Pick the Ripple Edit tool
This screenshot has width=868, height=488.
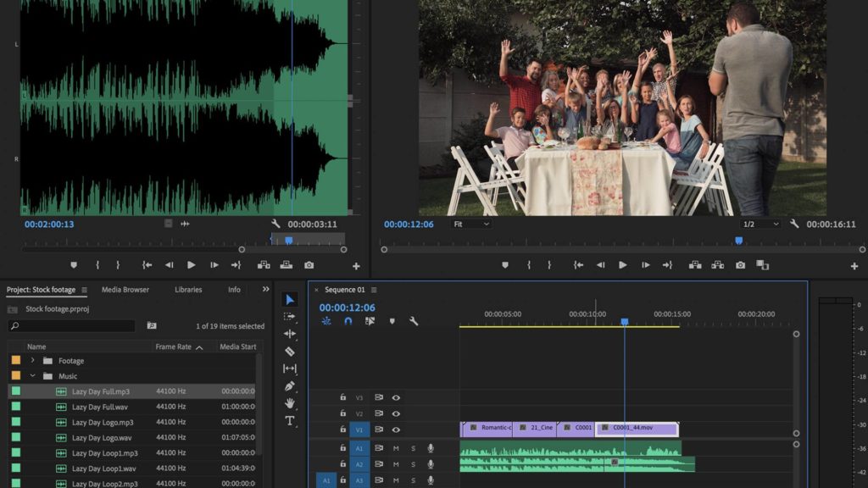point(290,334)
